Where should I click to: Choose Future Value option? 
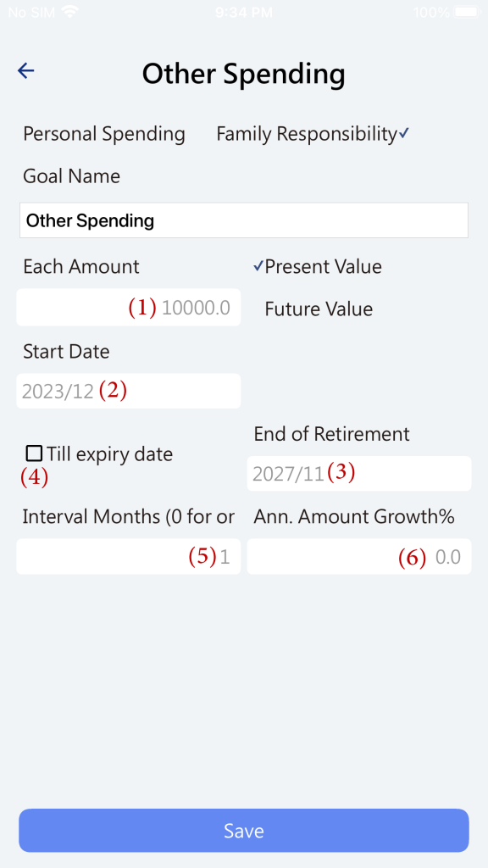(x=319, y=309)
